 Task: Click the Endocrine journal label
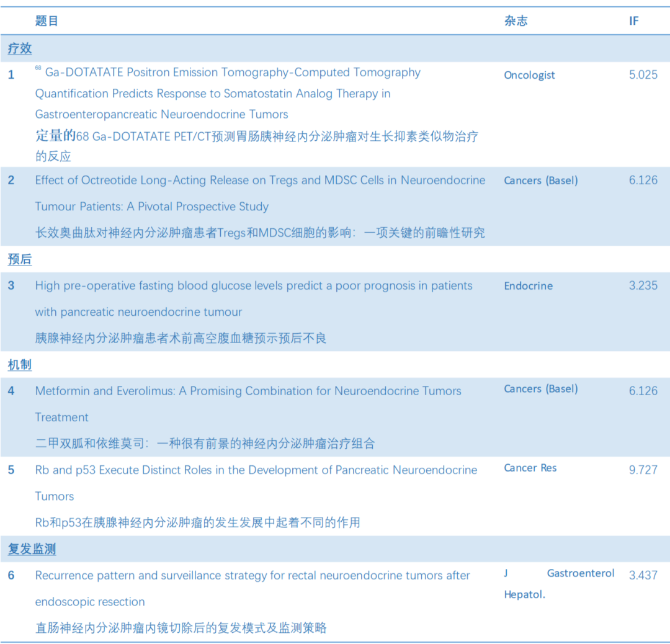click(529, 286)
